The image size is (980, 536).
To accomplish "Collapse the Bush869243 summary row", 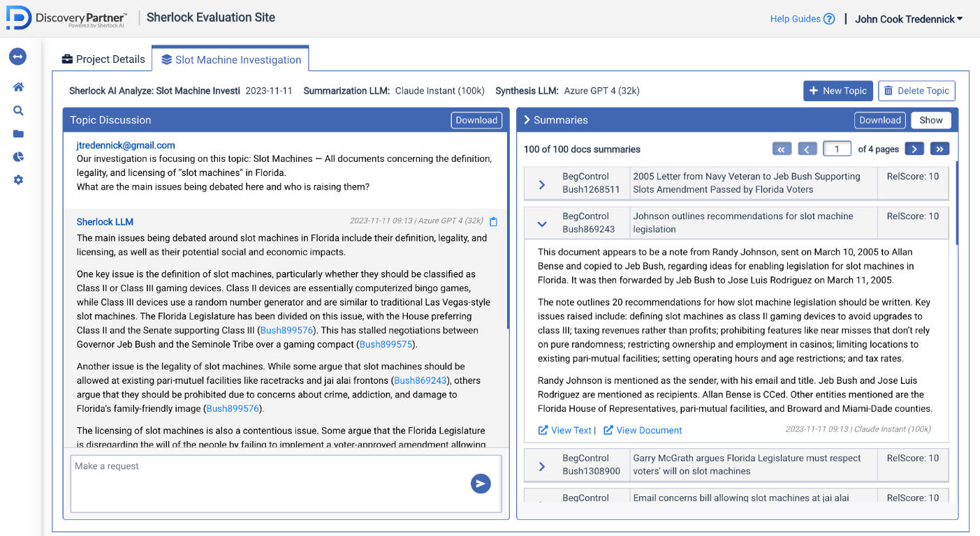I will tap(542, 224).
